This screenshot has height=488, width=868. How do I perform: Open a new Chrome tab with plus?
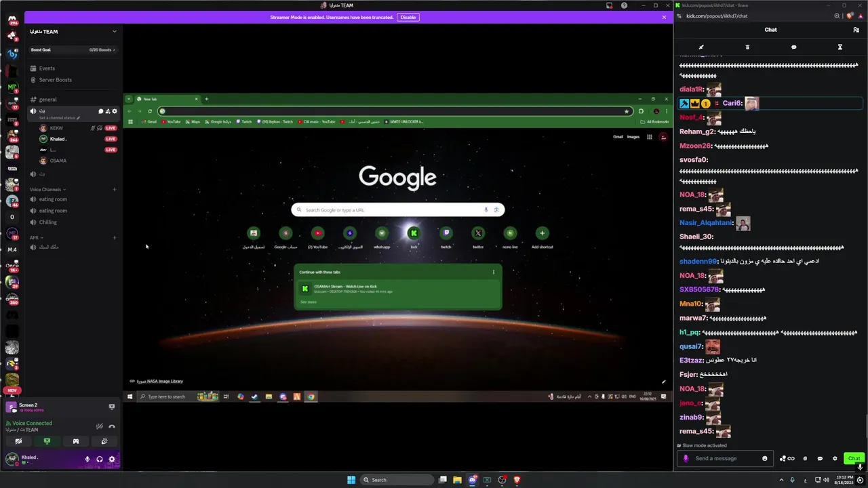[x=207, y=99]
